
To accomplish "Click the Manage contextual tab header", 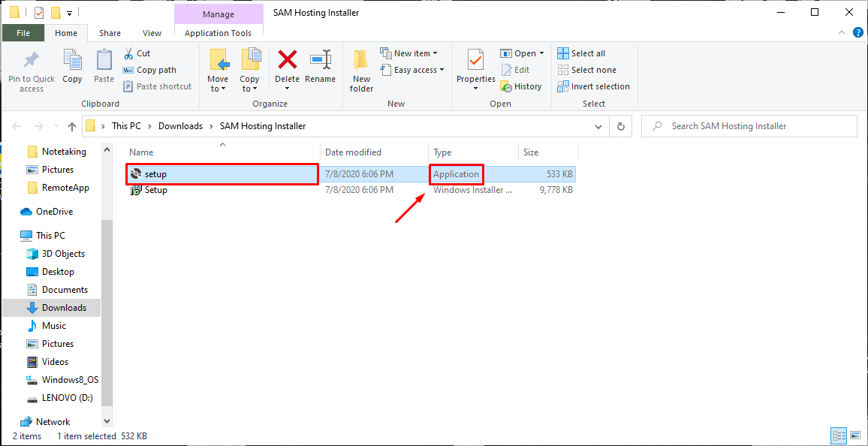I will (x=218, y=14).
